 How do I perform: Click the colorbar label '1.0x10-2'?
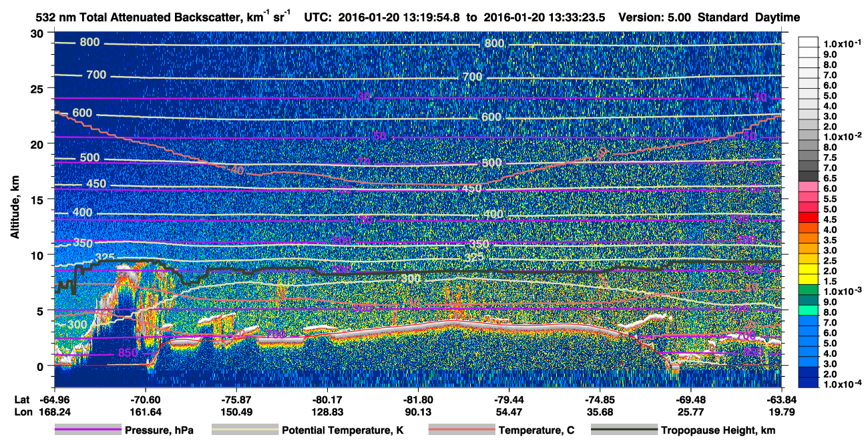tap(843, 137)
